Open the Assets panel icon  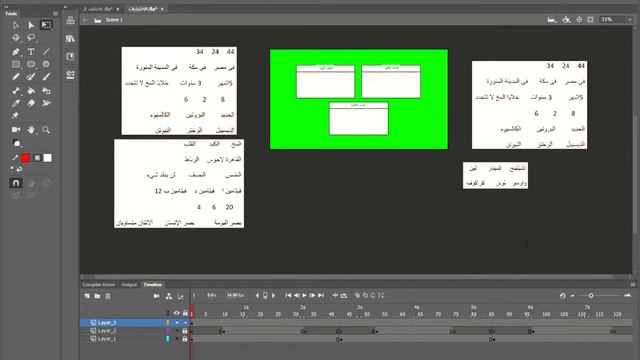71,21
